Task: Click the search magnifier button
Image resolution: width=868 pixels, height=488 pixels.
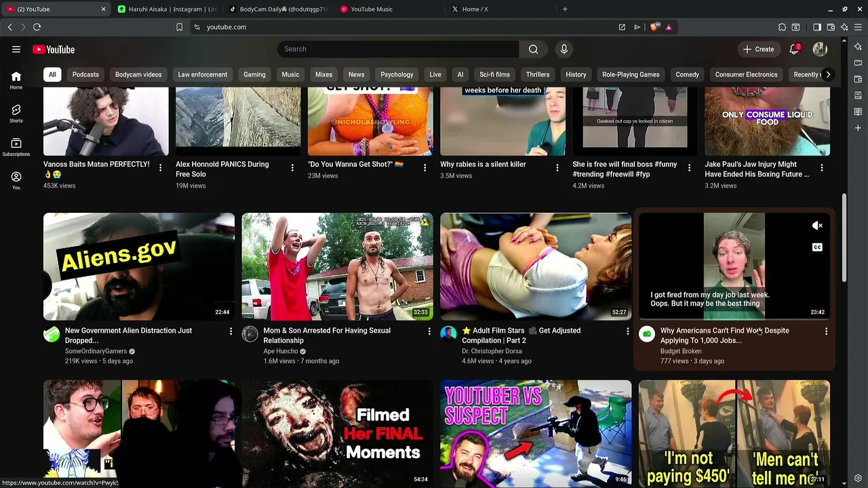Action: pos(534,49)
